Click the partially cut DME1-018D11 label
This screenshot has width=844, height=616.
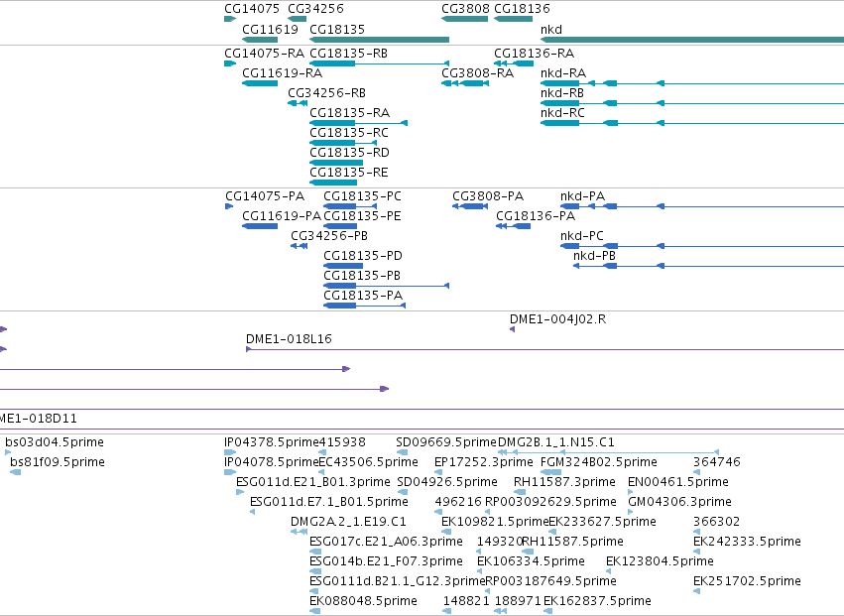39,419
